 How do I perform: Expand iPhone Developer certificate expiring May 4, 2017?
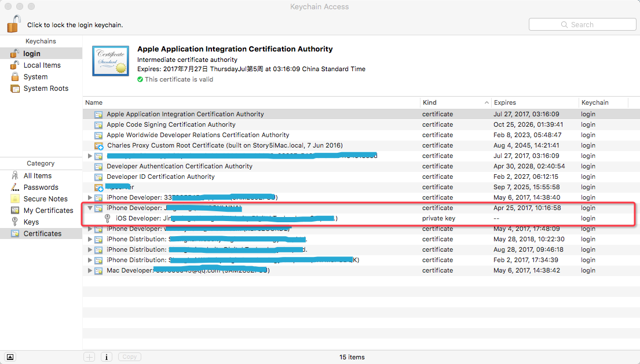click(x=90, y=229)
